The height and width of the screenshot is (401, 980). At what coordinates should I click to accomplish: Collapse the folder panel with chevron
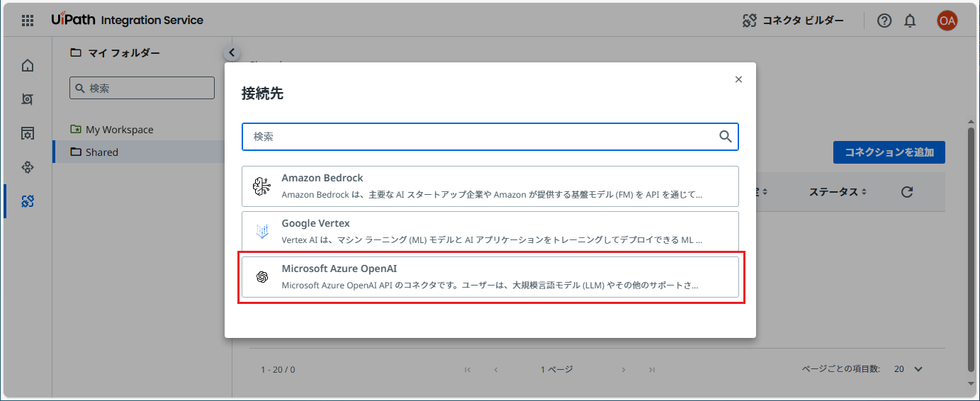click(x=232, y=52)
